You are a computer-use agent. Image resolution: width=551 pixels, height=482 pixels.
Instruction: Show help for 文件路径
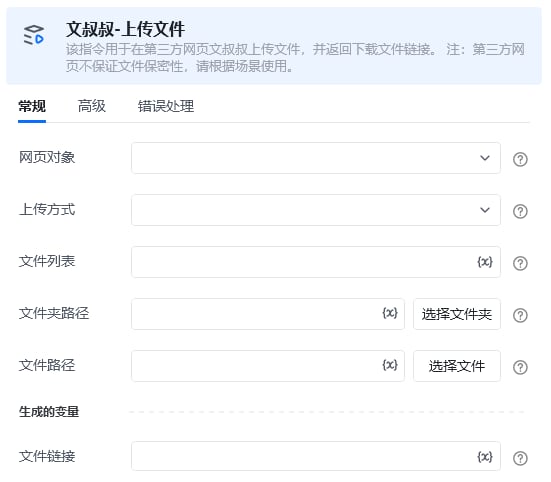point(520,367)
